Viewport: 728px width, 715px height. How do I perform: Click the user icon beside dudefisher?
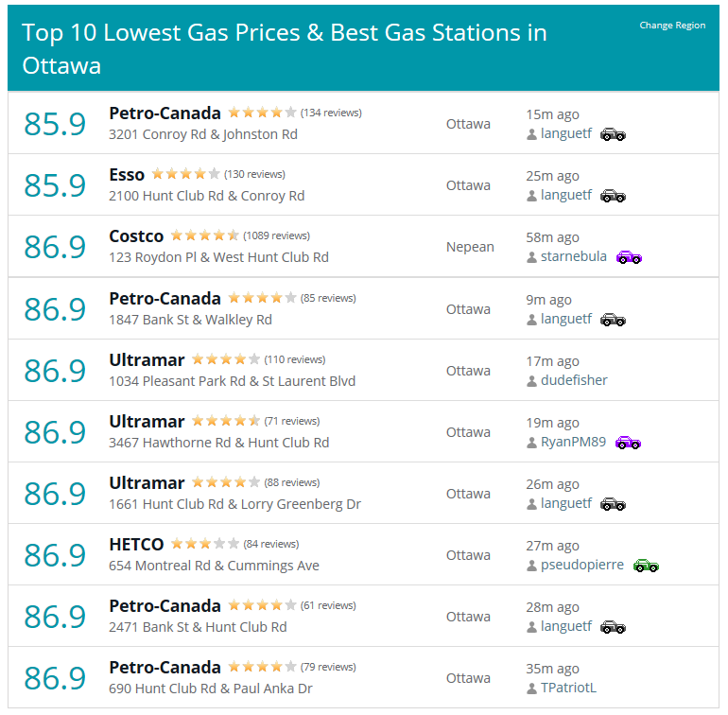pyautogui.click(x=531, y=381)
